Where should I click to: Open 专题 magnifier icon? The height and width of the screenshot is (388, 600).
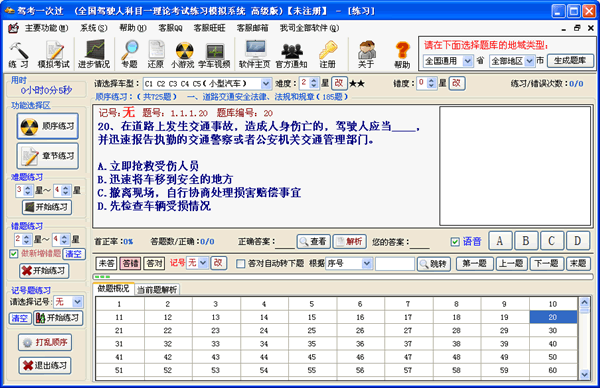130,54
